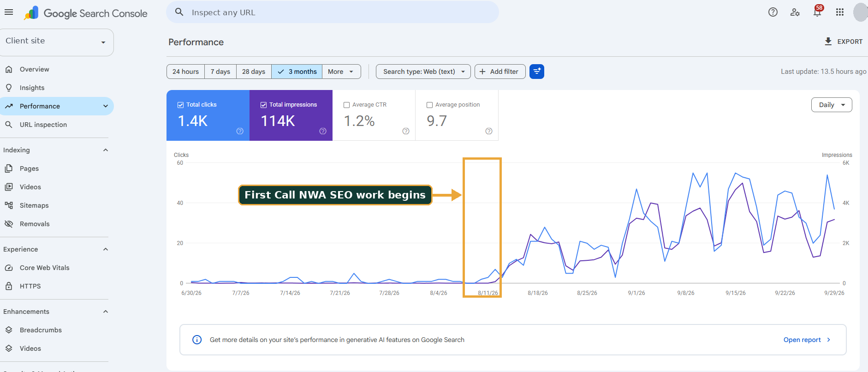Screen dimensions: 868x372
Task: Click the Add filter button
Action: (x=500, y=72)
